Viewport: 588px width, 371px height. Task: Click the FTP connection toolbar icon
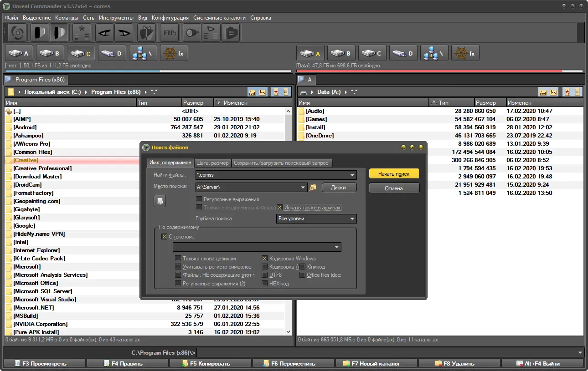point(170,33)
